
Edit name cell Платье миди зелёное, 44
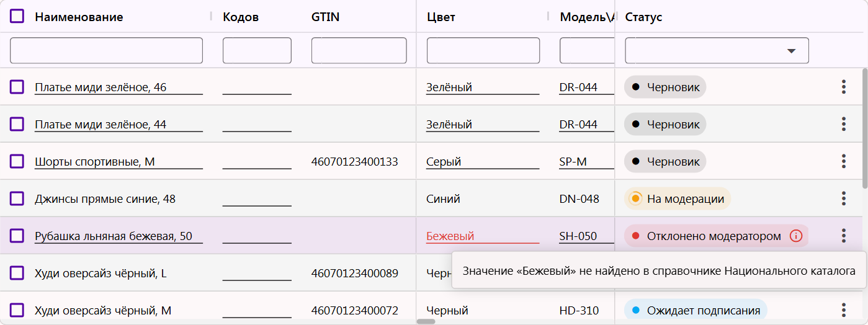119,124
